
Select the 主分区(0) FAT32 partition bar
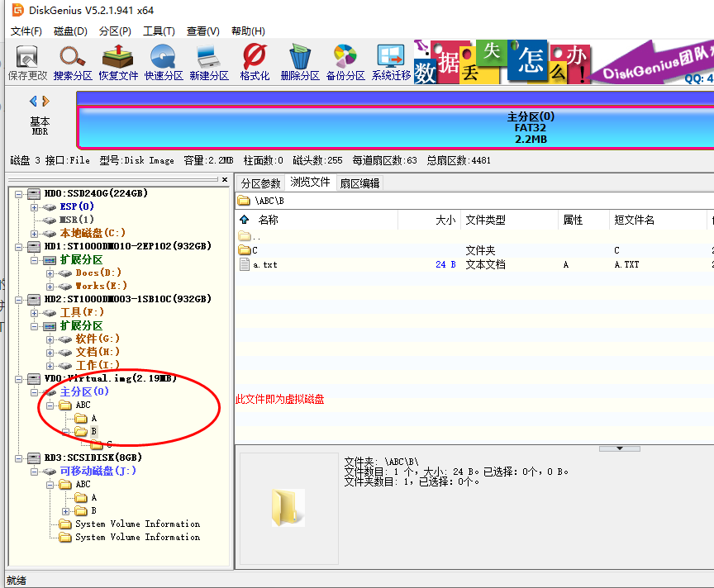pyautogui.click(x=395, y=127)
